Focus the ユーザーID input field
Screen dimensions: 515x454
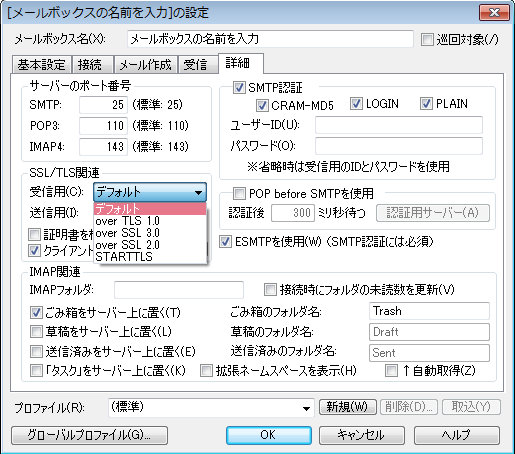click(399, 125)
